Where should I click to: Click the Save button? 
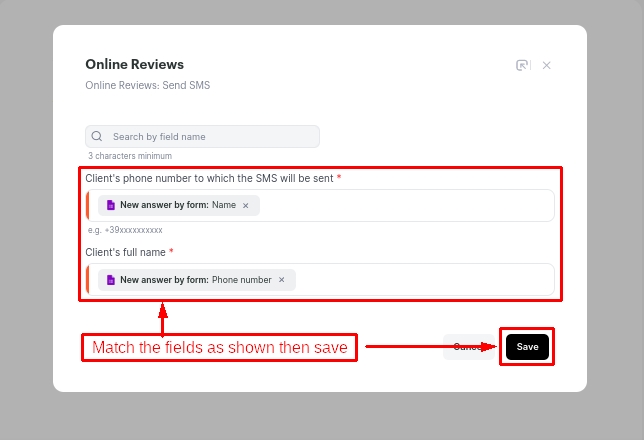527,347
